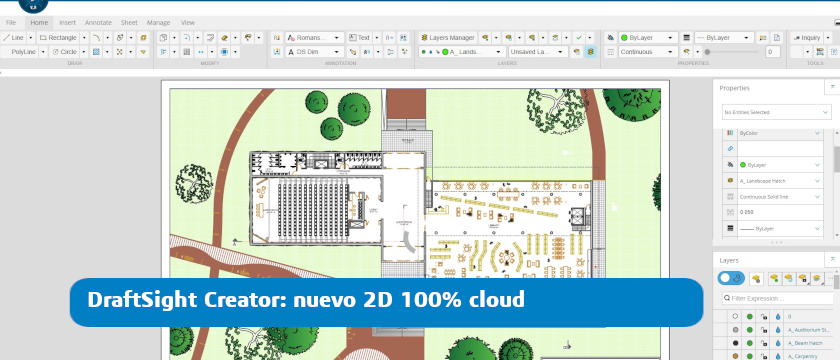Click the blue Stretch icon in Modify group

click(201, 52)
